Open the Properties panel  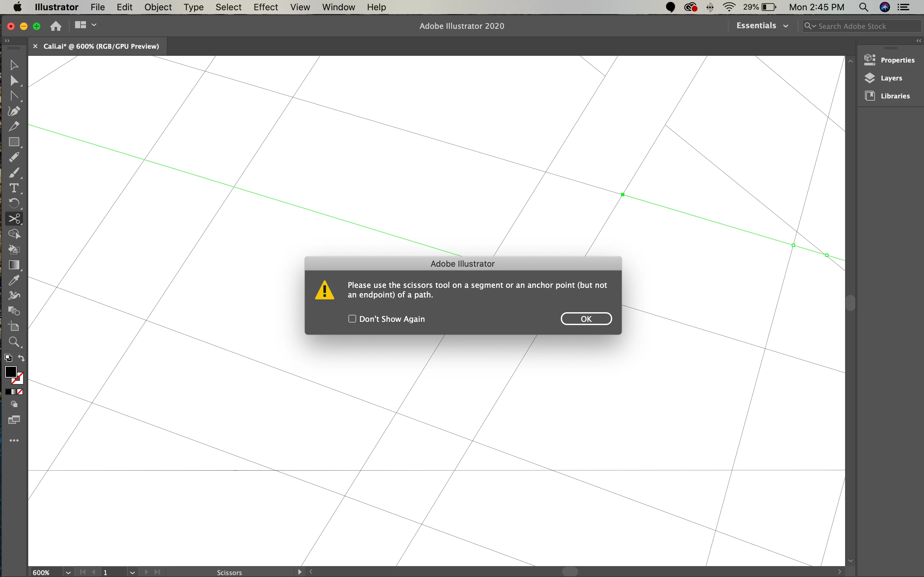coord(897,60)
